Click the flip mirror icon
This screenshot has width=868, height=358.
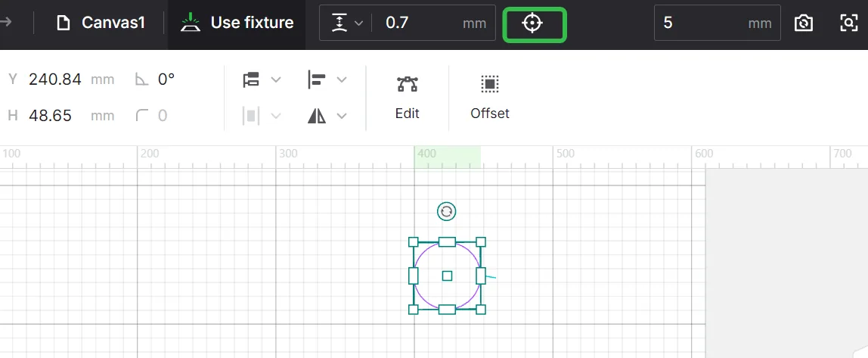[317, 115]
